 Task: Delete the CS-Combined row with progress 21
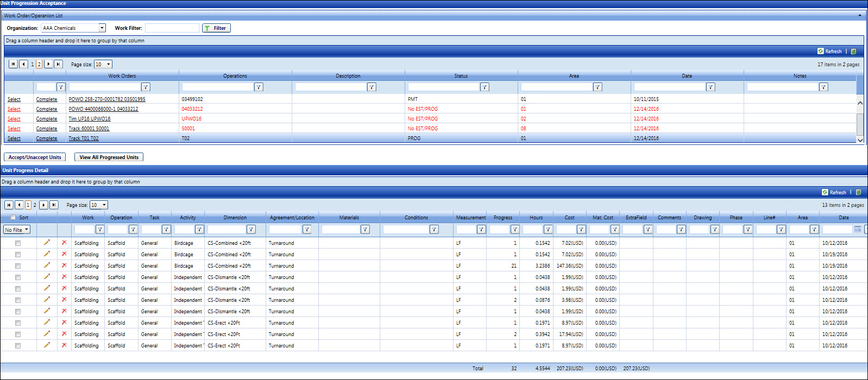pos(64,265)
